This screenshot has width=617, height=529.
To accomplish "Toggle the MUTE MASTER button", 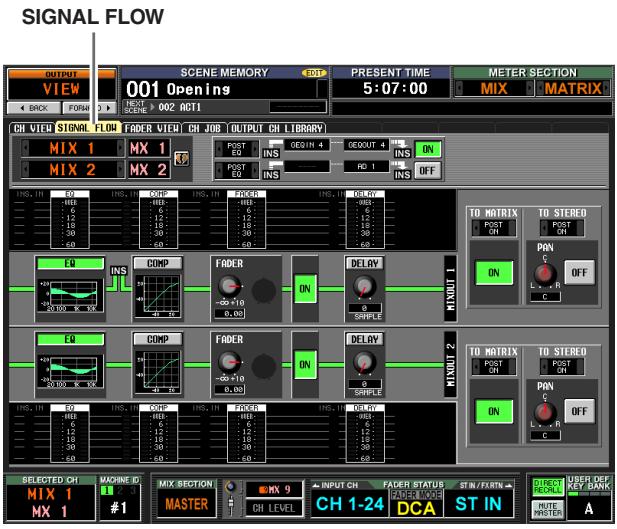I will pyautogui.click(x=547, y=509).
